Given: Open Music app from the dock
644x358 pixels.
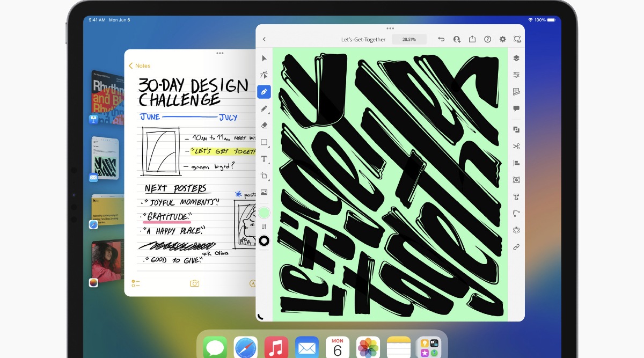Looking at the screenshot, I should click(x=276, y=347).
